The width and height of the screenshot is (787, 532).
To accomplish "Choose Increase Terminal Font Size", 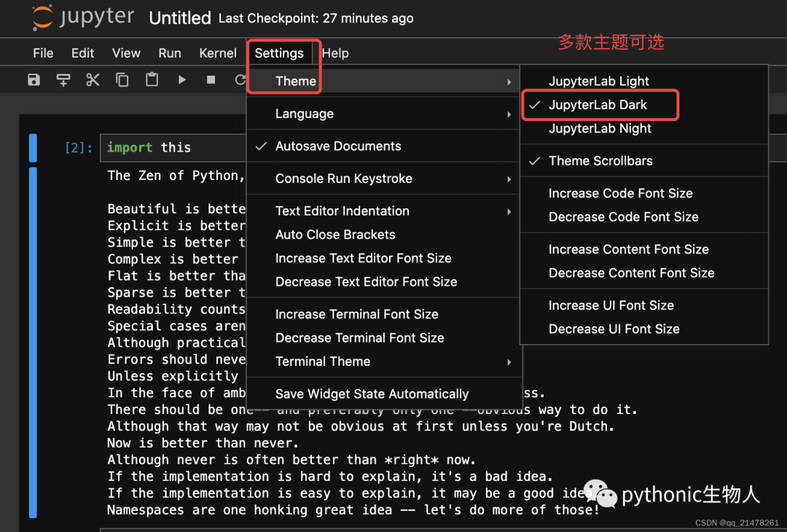I will [384, 314].
